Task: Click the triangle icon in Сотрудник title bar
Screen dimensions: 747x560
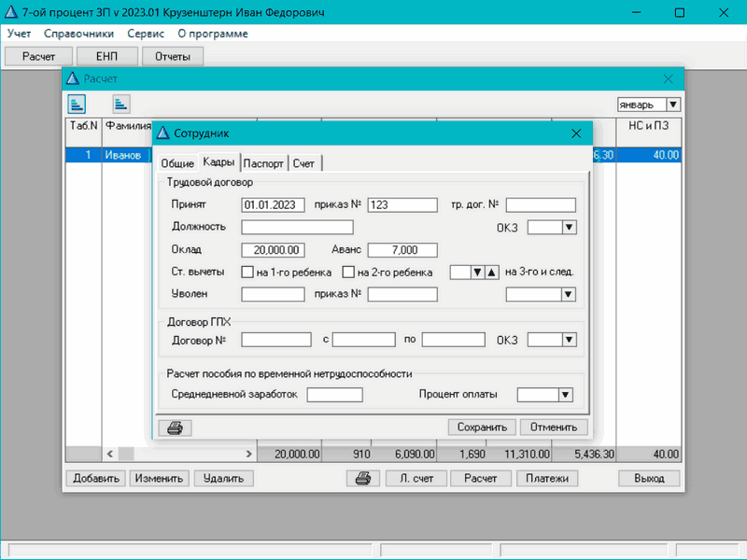Action: [x=163, y=133]
